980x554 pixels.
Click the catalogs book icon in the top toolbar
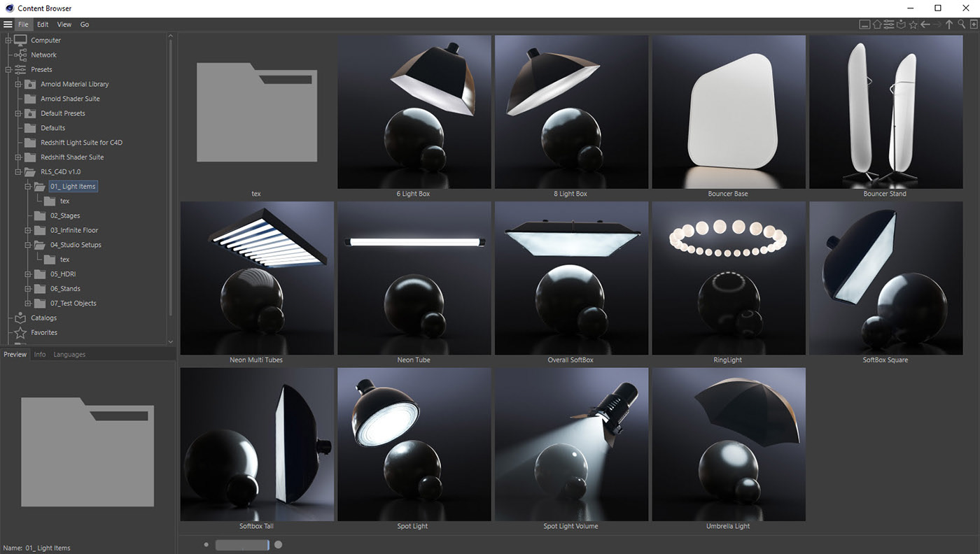pyautogui.click(x=901, y=24)
